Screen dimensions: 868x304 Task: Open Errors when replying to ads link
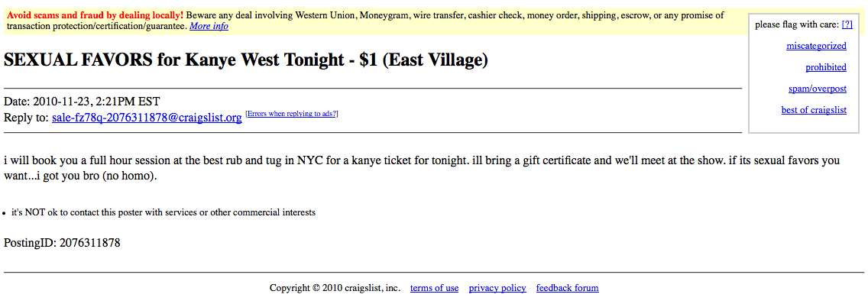(x=292, y=114)
